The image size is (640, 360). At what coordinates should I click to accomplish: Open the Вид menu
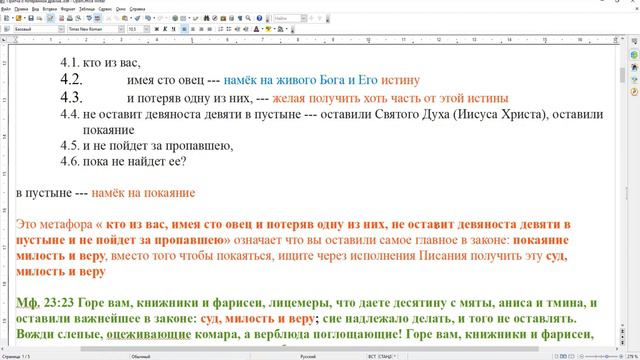36,9
